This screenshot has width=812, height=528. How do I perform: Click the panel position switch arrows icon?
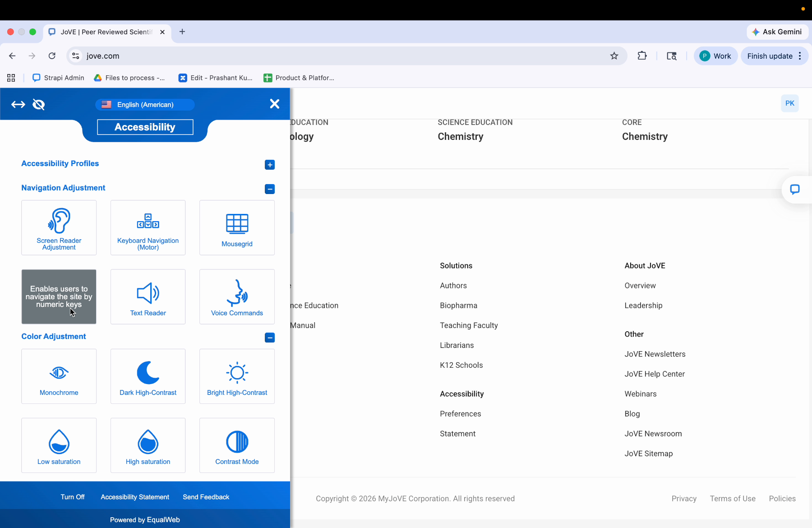point(18,105)
